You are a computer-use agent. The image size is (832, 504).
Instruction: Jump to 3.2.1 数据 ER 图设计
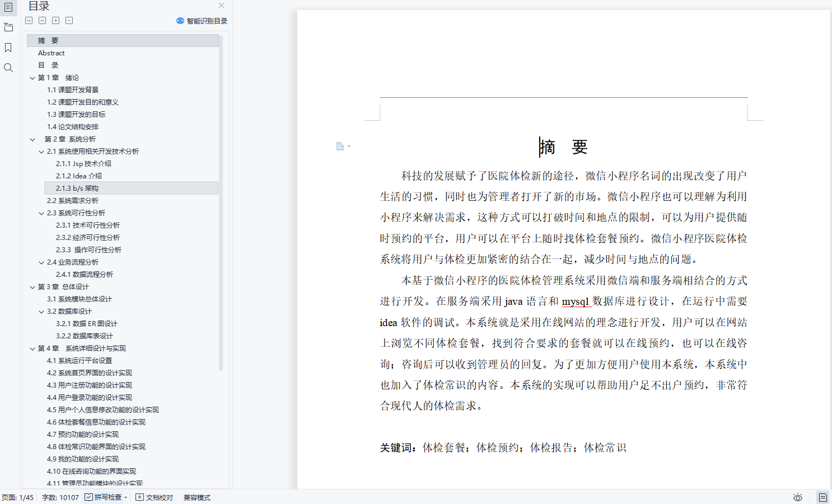(x=87, y=324)
